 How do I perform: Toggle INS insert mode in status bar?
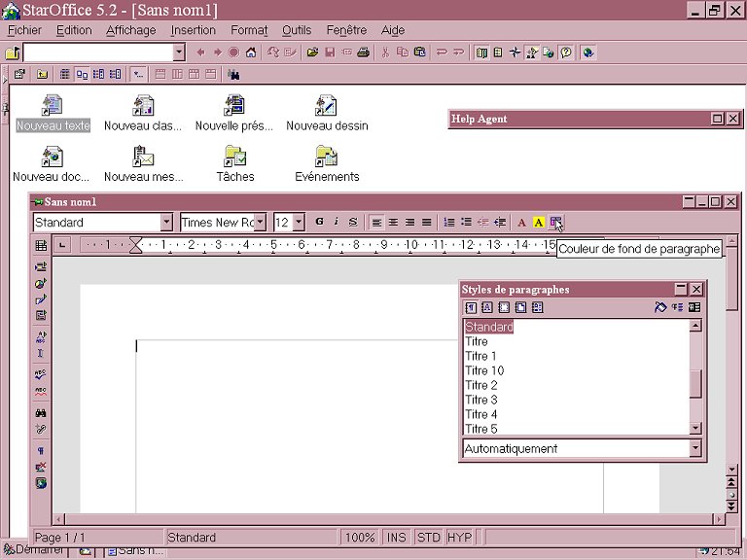(x=397, y=538)
